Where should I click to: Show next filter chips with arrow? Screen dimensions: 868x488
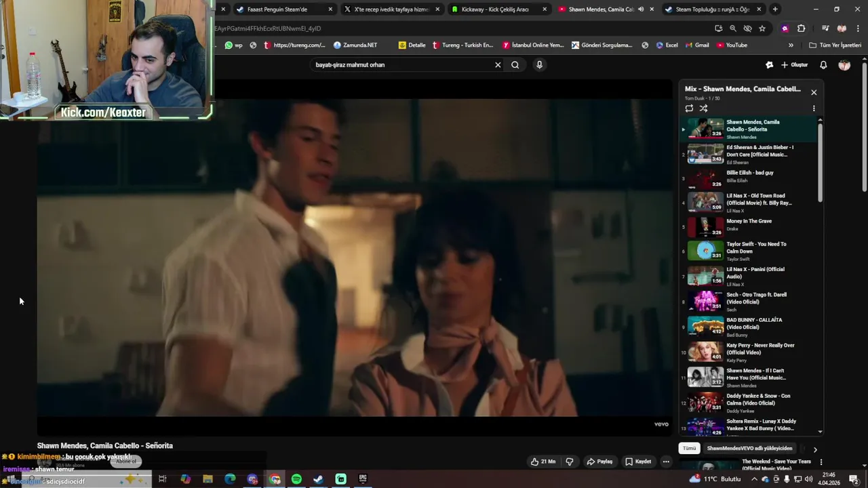pos(815,449)
